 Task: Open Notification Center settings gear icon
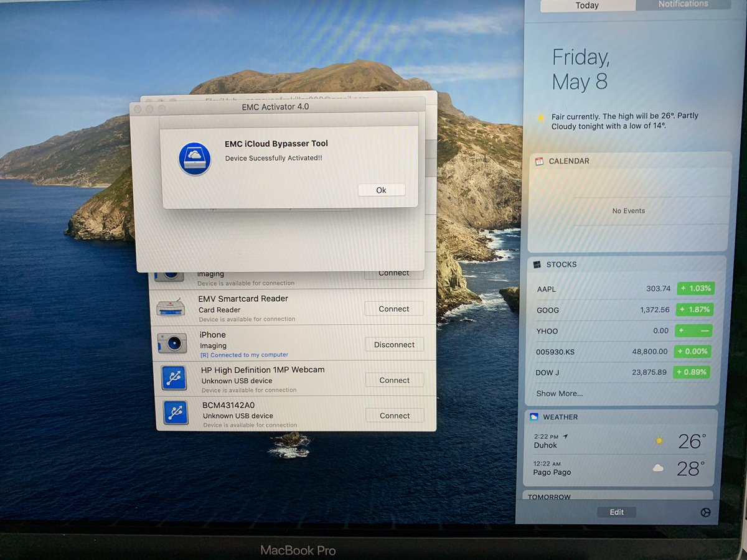pos(705,513)
